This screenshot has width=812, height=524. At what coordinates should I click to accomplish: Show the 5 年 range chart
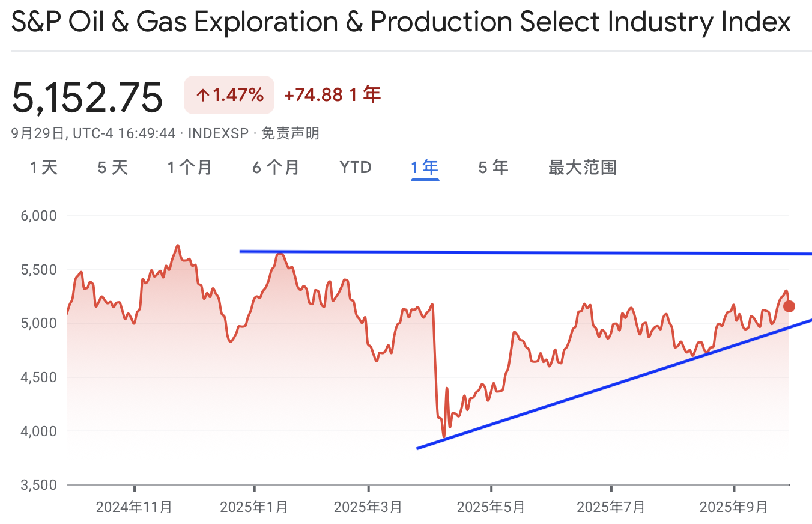[x=493, y=167]
